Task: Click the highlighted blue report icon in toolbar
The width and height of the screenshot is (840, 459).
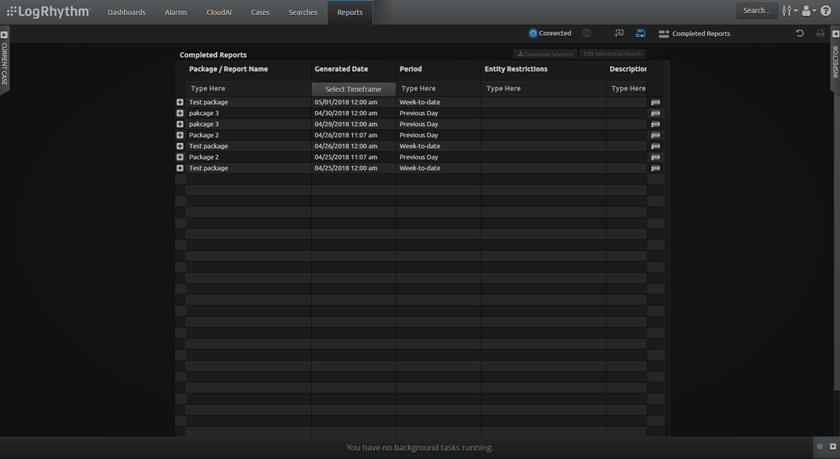Action: point(641,33)
